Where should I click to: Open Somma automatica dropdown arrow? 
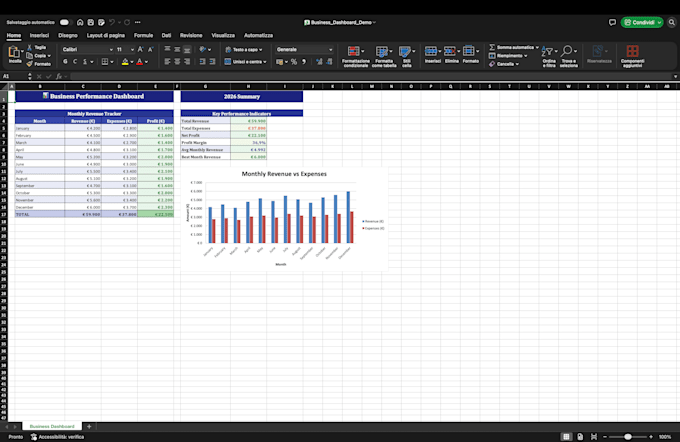pos(537,47)
